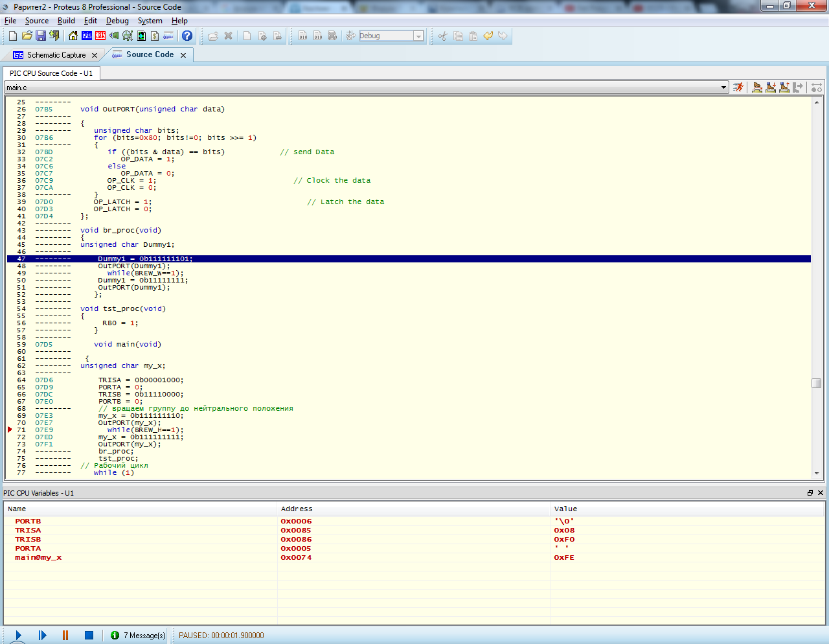Click the Step Over boot icon
Screen dimensions: 829x644
click(x=756, y=87)
